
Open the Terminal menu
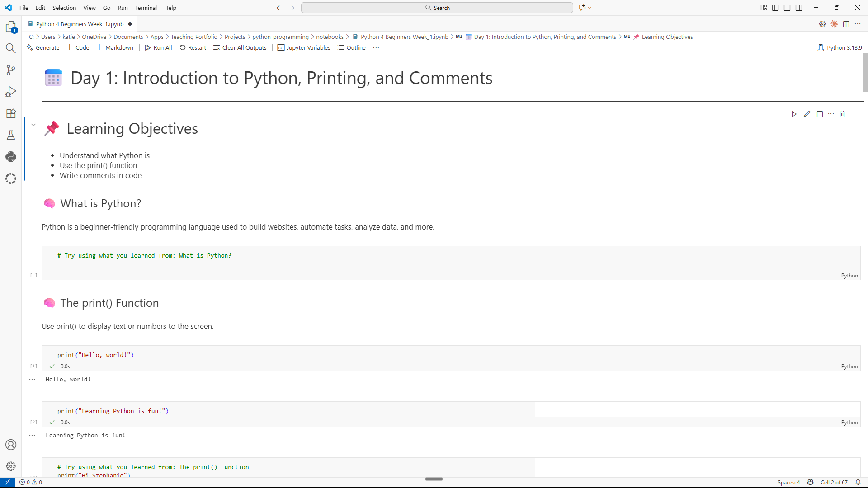tap(146, 8)
